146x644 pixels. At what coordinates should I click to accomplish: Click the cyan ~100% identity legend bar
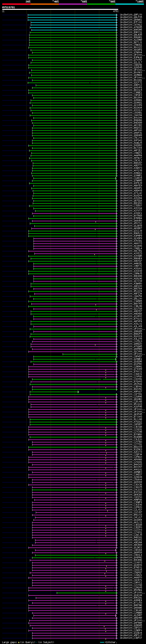130,4
